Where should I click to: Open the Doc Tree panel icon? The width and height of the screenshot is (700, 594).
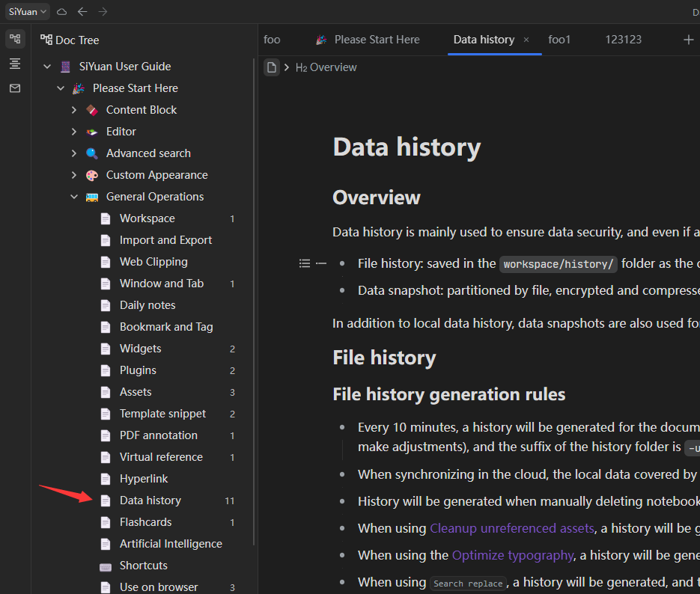point(15,39)
